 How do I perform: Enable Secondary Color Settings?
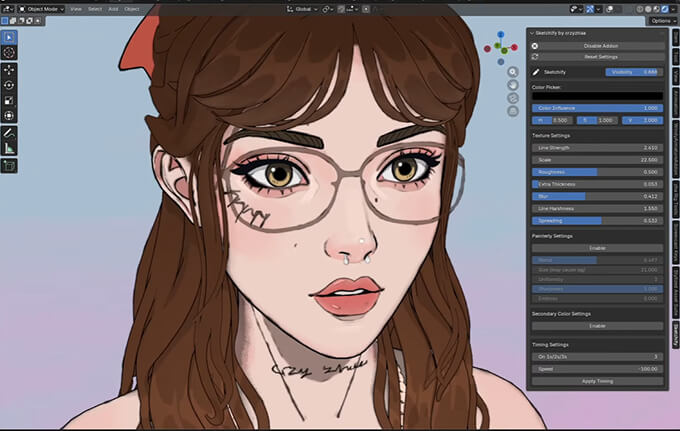click(596, 325)
